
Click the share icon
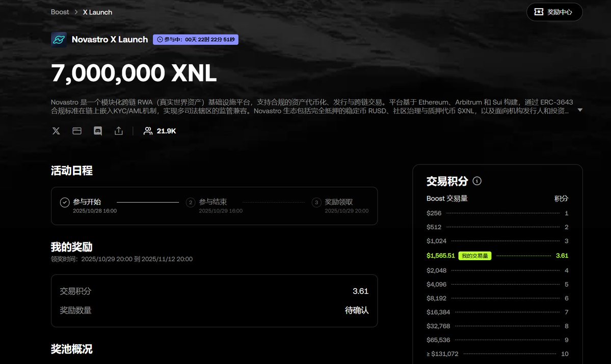(118, 131)
